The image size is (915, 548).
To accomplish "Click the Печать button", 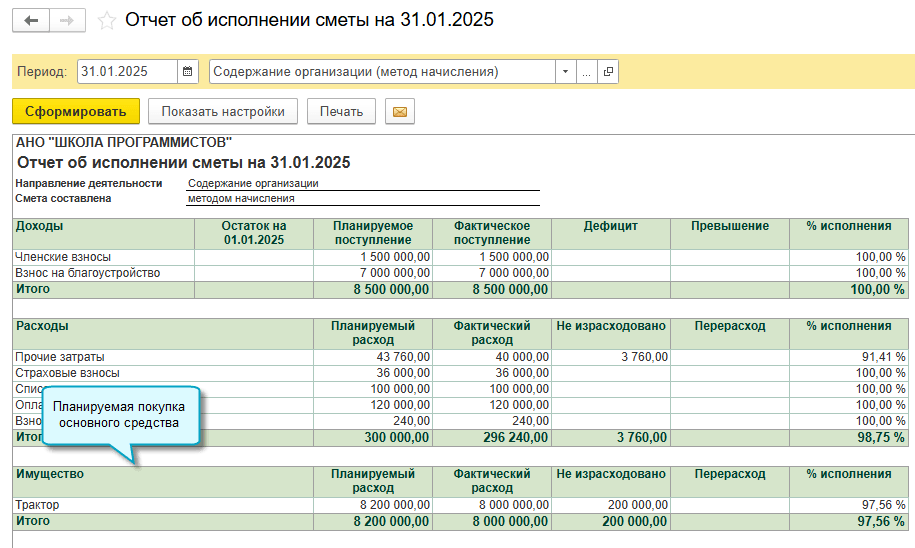I will tap(341, 111).
